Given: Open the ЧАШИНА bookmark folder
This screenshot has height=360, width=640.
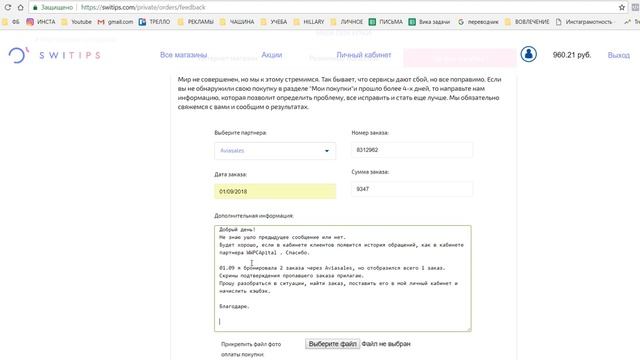Looking at the screenshot, I should point(237,22).
